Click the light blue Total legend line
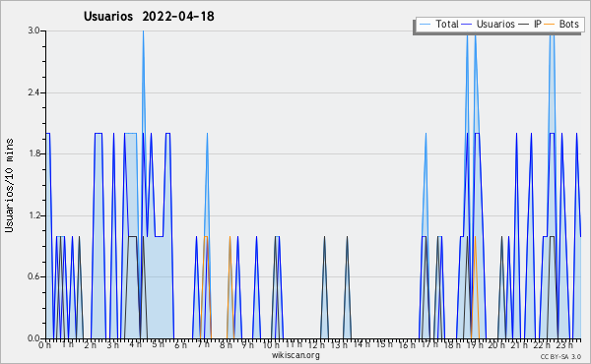Image resolution: width=591 pixels, height=364 pixels. (x=425, y=25)
